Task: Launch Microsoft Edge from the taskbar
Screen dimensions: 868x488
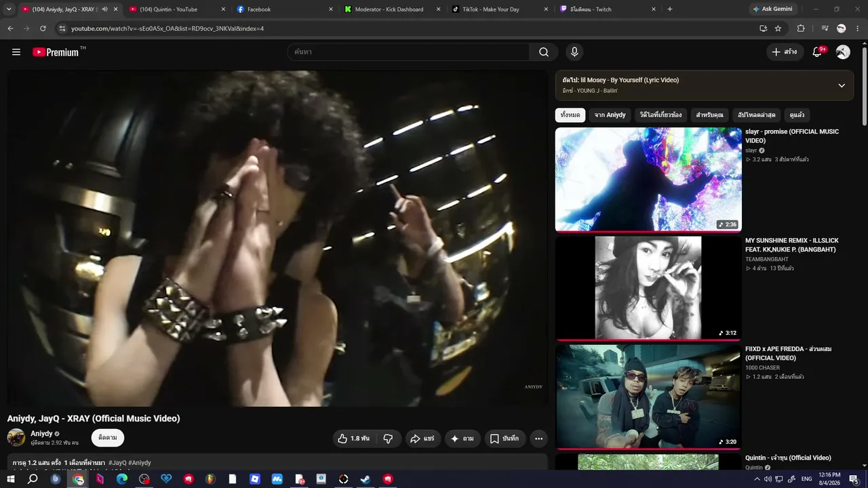Action: 122,479
